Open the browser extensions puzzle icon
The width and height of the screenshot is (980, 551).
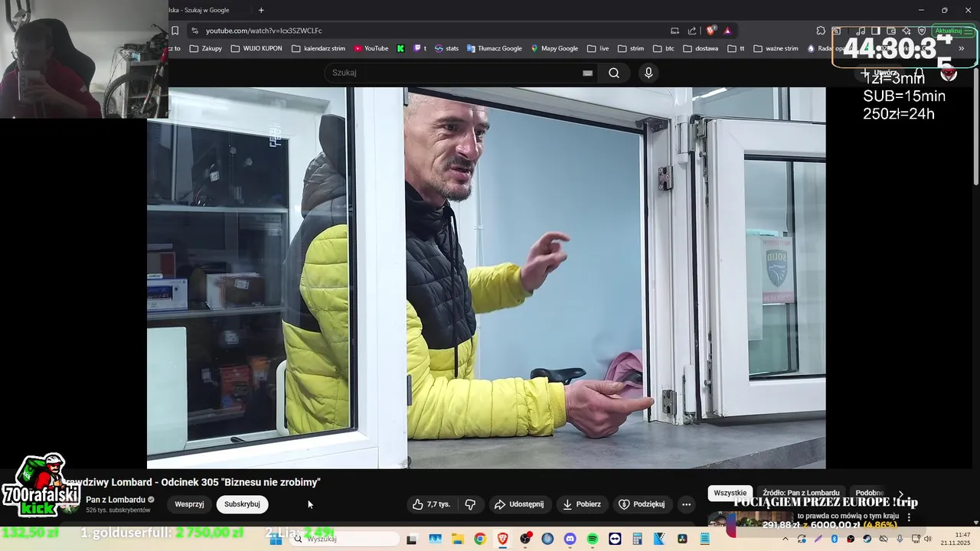821,31
